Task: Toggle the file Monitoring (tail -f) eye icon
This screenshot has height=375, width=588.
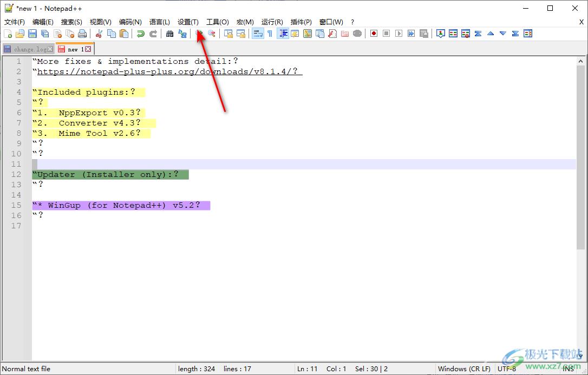Action: [x=357, y=34]
